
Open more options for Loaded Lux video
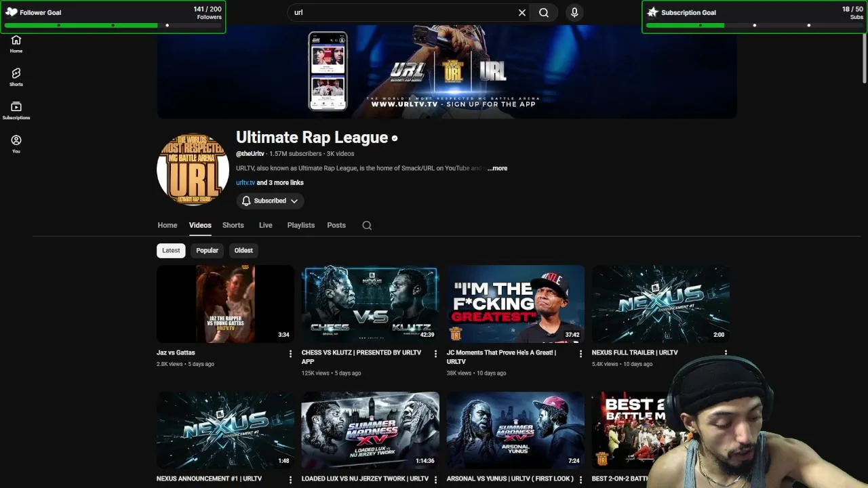coord(435,480)
